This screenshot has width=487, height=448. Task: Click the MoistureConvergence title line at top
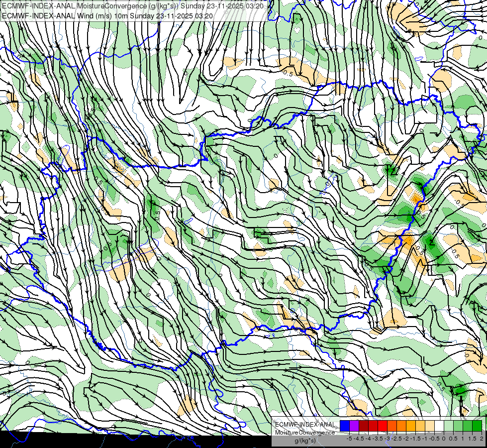(133, 6)
